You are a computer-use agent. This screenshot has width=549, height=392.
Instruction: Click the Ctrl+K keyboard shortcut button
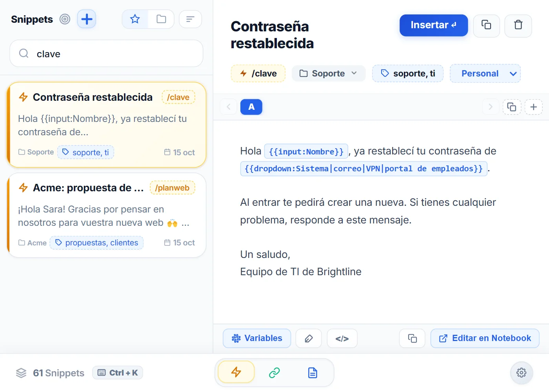click(118, 373)
